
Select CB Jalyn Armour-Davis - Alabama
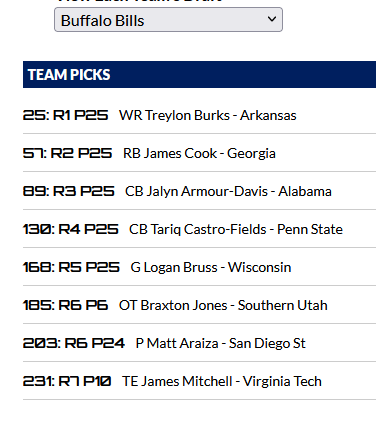(228, 191)
